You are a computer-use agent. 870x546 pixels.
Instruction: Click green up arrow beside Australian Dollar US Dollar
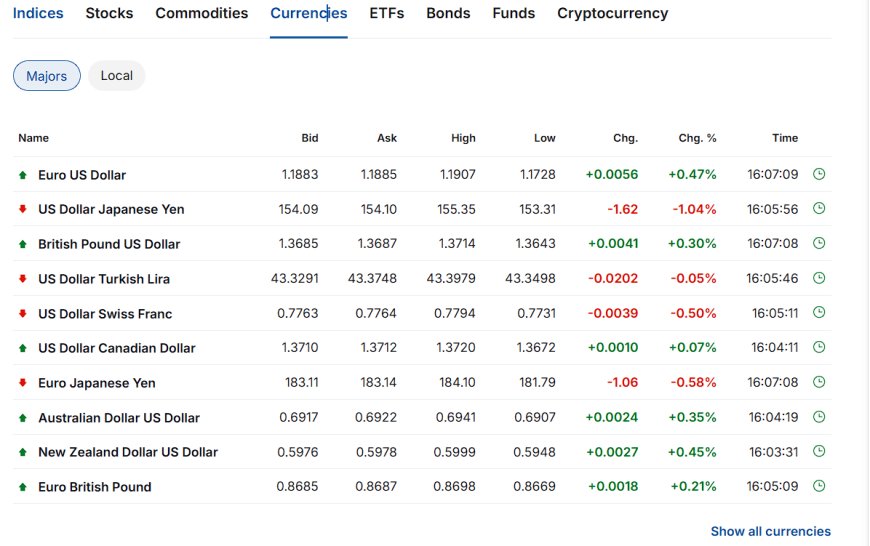(x=23, y=418)
